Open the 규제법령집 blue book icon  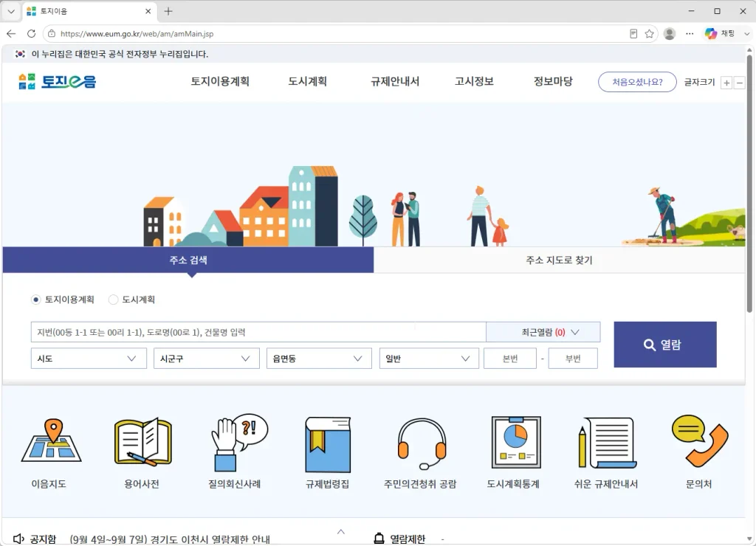[x=328, y=444]
